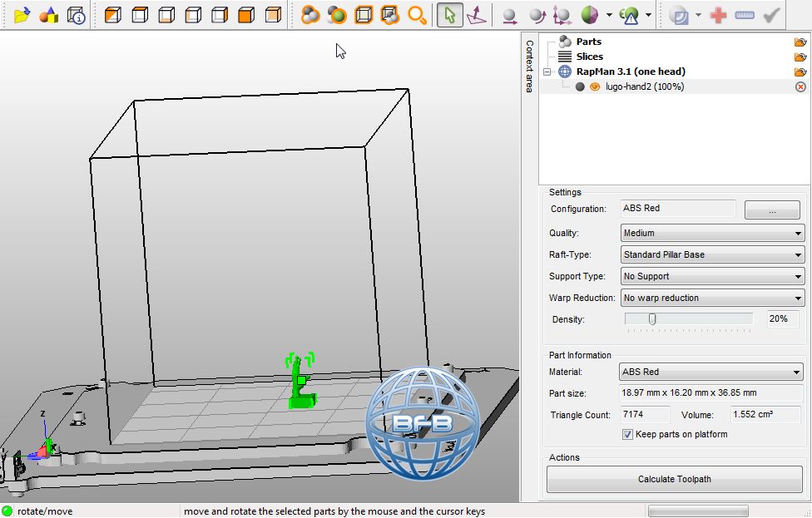Pick the move part sphere icon
The width and height of the screenshot is (812, 518).
click(509, 16)
